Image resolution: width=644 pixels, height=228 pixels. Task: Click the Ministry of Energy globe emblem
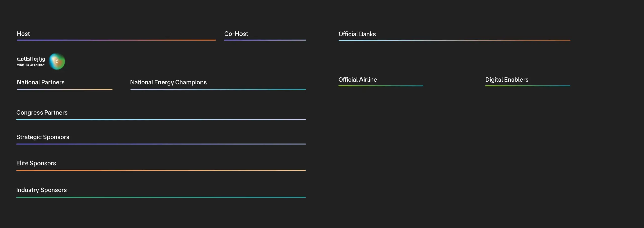click(57, 61)
